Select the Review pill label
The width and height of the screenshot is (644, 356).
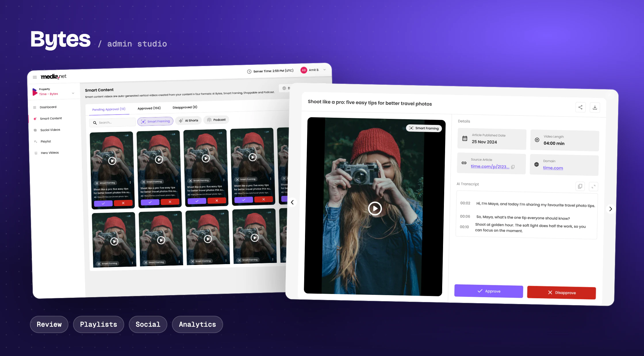[49, 324]
